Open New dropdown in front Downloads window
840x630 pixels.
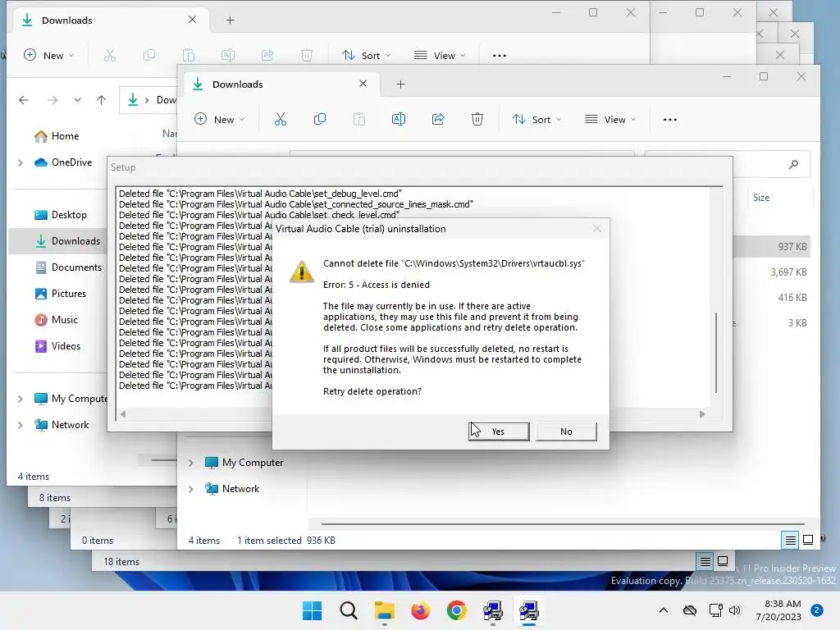pyautogui.click(x=220, y=120)
